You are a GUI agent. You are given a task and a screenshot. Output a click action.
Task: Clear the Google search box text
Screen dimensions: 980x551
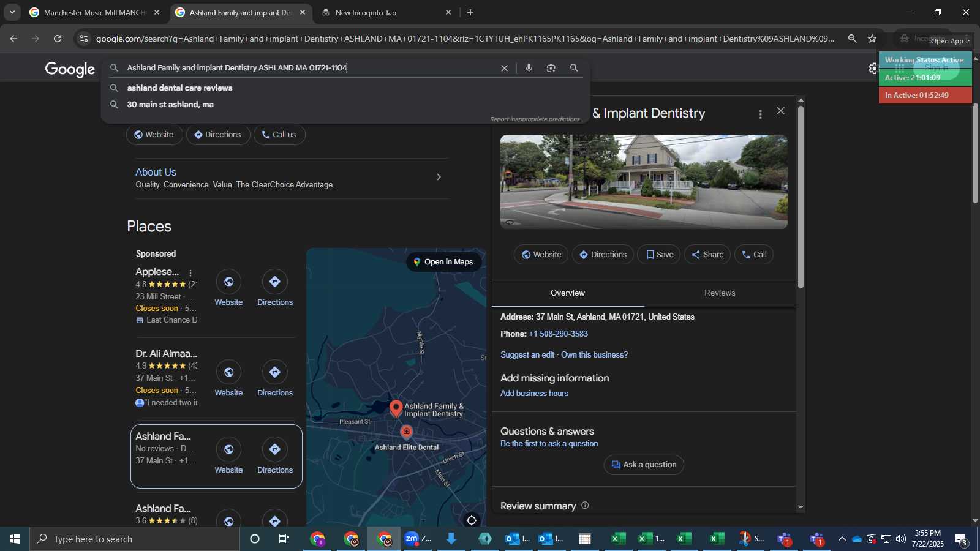tap(504, 68)
